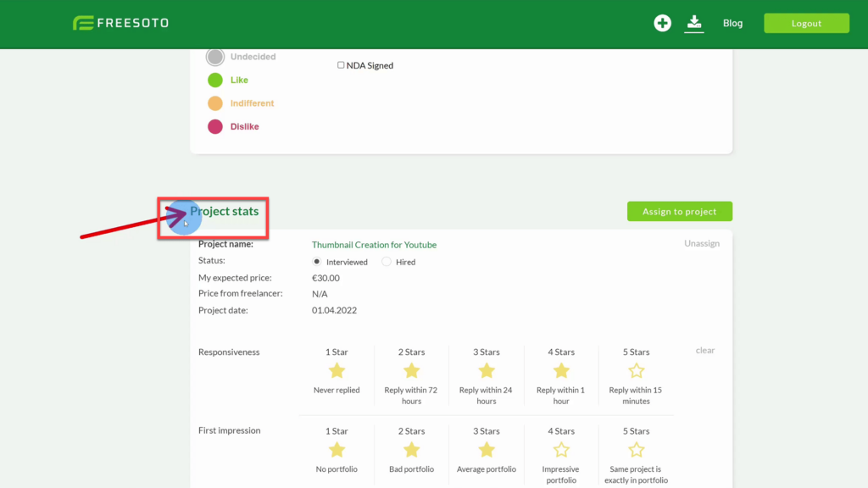This screenshot has width=868, height=488.
Task: Rate First impression 4 stars Impressive portfolio
Action: click(561, 450)
